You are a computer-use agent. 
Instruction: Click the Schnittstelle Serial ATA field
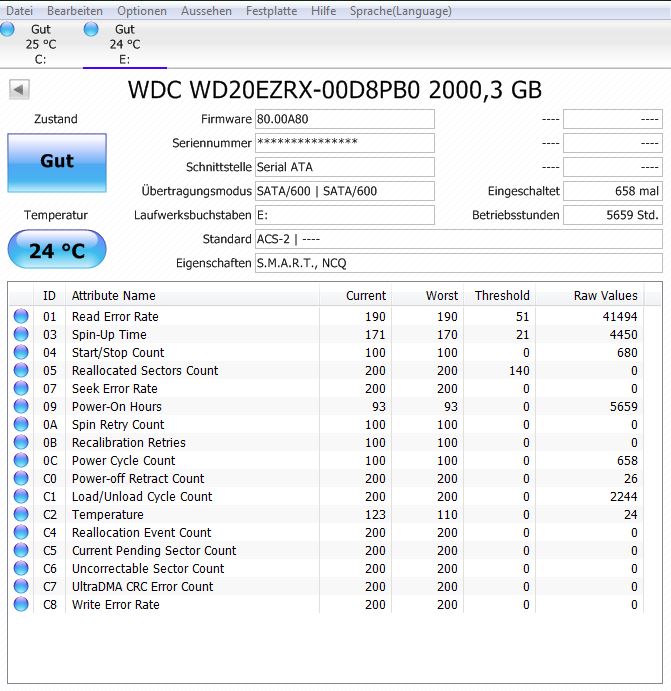(x=345, y=167)
